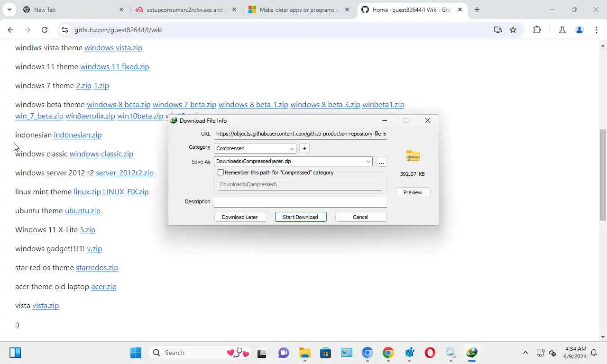The width and height of the screenshot is (607, 364).
Task: Open Task View on taskbar
Action: click(x=262, y=353)
